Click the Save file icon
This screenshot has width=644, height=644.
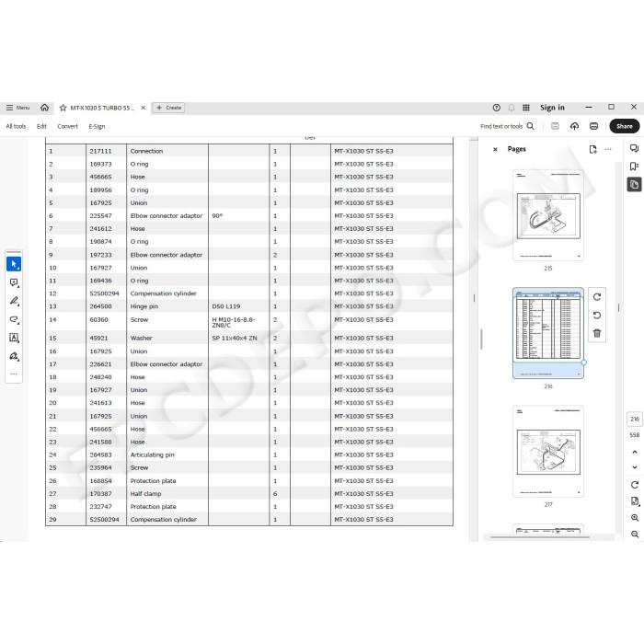coord(555,126)
